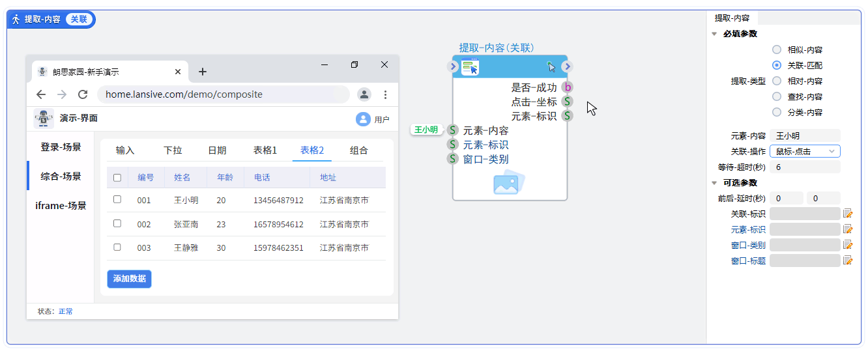The width and height of the screenshot is (868, 353).
Task: Click the edit icon next to 关联-标识
Action: (848, 214)
